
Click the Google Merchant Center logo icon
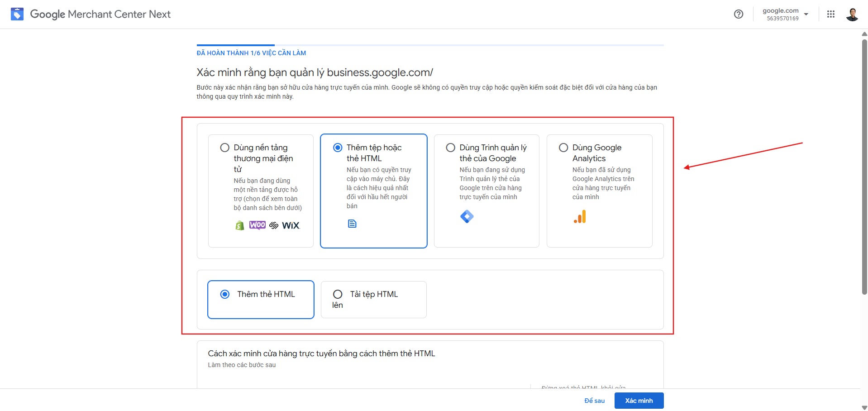(x=17, y=14)
